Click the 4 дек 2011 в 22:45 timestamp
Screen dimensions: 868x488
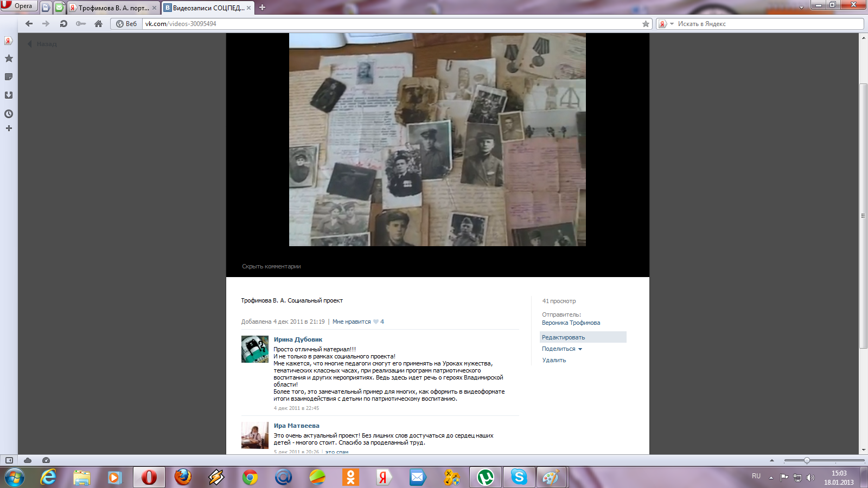296,408
